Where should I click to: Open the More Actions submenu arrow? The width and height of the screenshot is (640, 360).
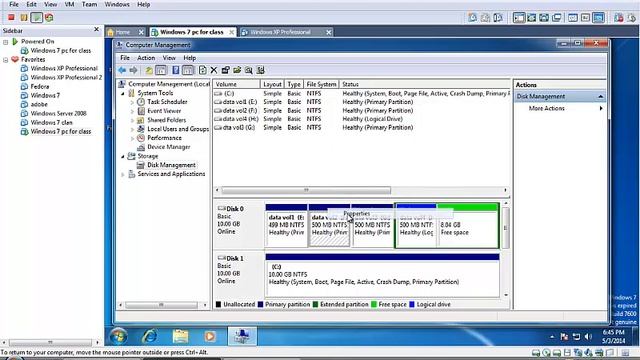click(601, 108)
